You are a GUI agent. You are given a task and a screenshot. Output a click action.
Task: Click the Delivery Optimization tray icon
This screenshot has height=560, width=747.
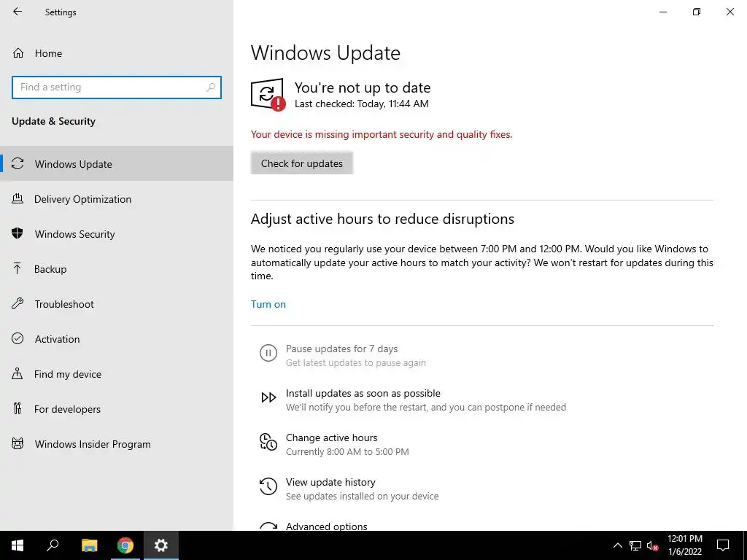[x=18, y=198]
